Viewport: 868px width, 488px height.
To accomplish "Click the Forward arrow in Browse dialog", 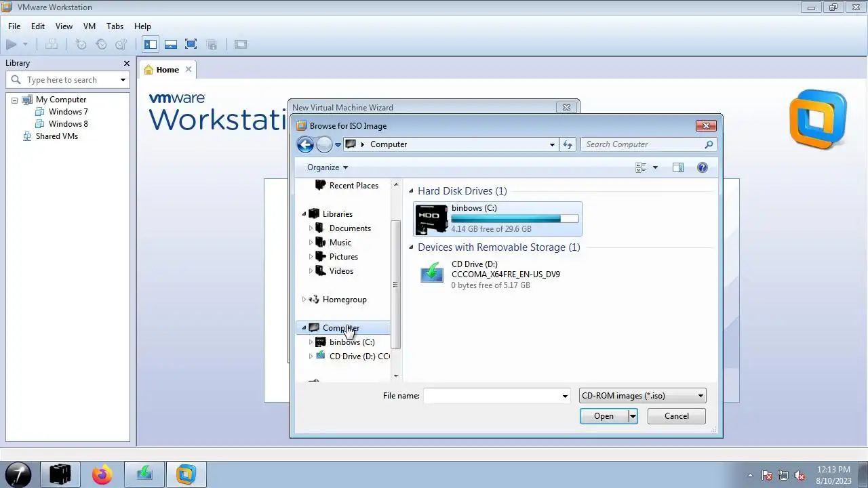I will pos(324,144).
